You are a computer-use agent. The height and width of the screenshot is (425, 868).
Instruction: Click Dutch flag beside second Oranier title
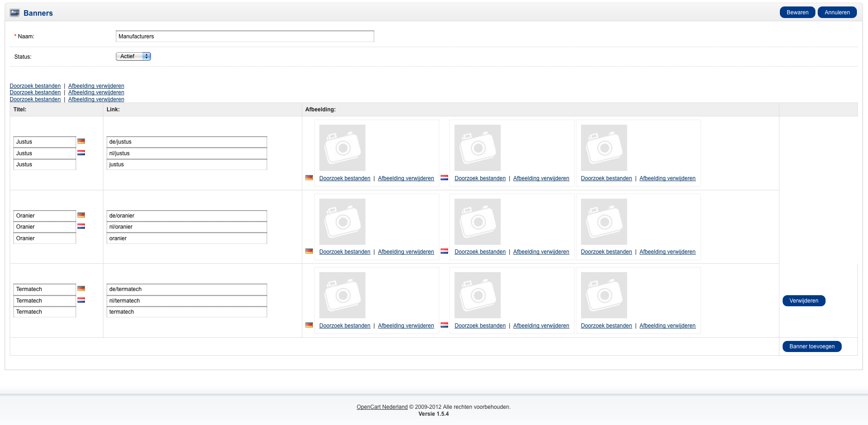[x=81, y=226]
